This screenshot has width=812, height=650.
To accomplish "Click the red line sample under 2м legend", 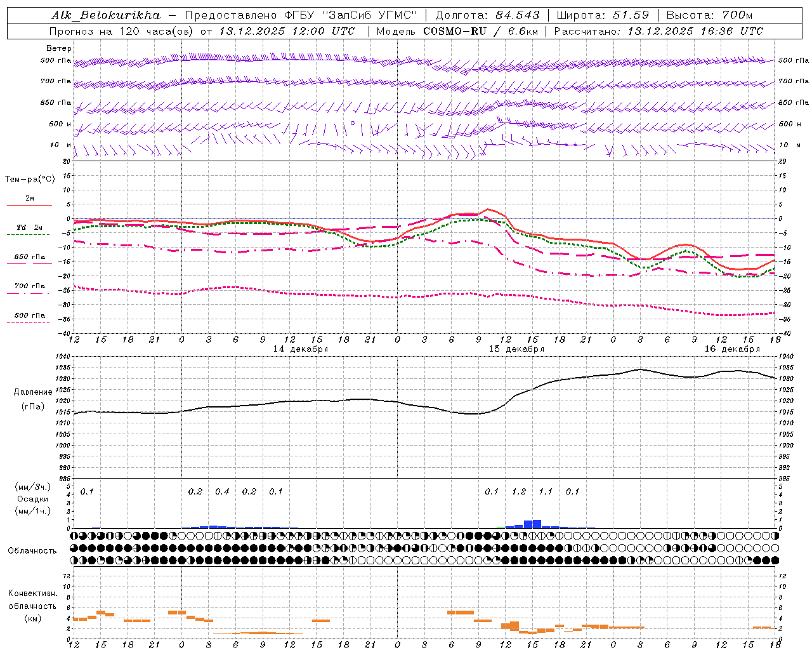I will (29, 206).
